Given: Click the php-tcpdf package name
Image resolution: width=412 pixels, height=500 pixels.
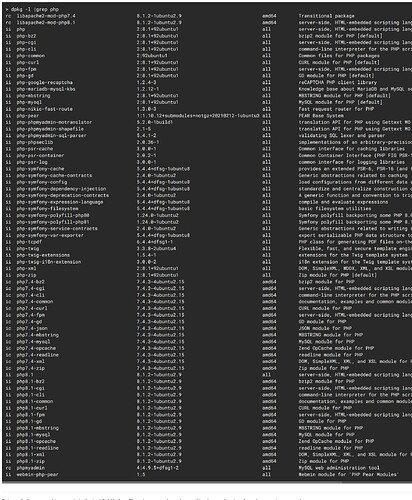Looking at the screenshot, I should click(x=31, y=242).
